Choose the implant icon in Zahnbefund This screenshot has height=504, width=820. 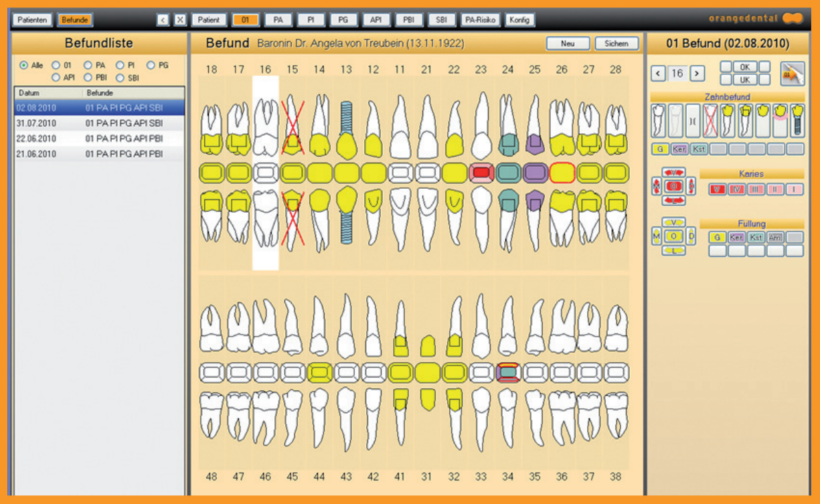click(797, 121)
